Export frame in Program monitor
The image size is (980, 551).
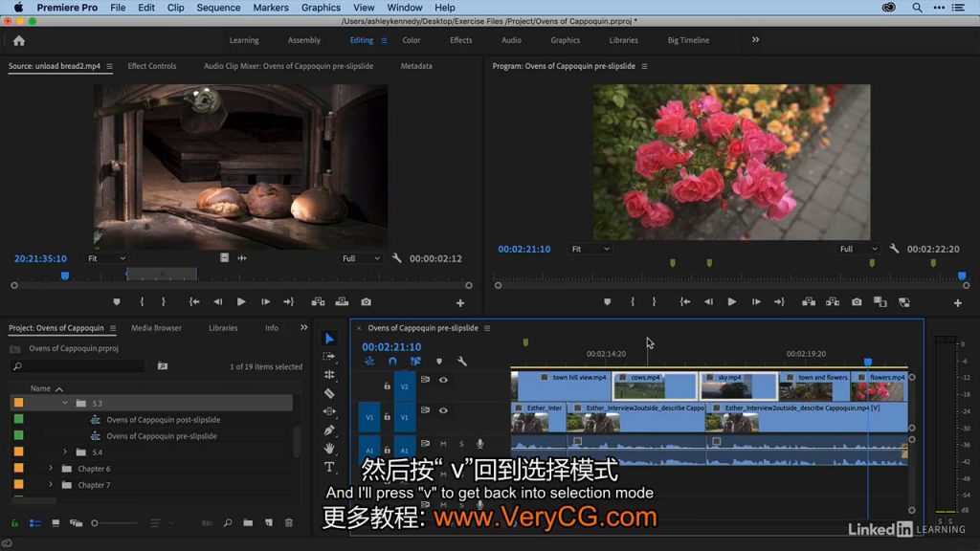click(x=857, y=302)
